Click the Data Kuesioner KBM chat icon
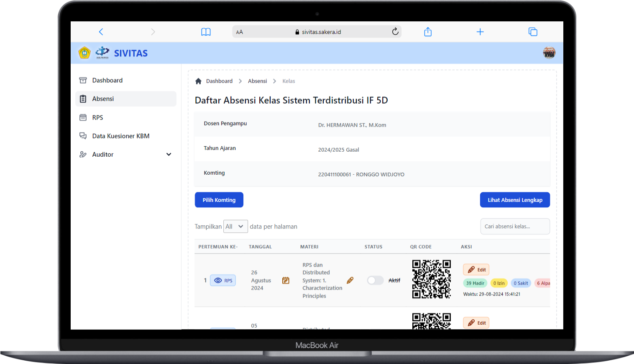Image resolution: width=634 pixels, height=364 pixels. [83, 136]
